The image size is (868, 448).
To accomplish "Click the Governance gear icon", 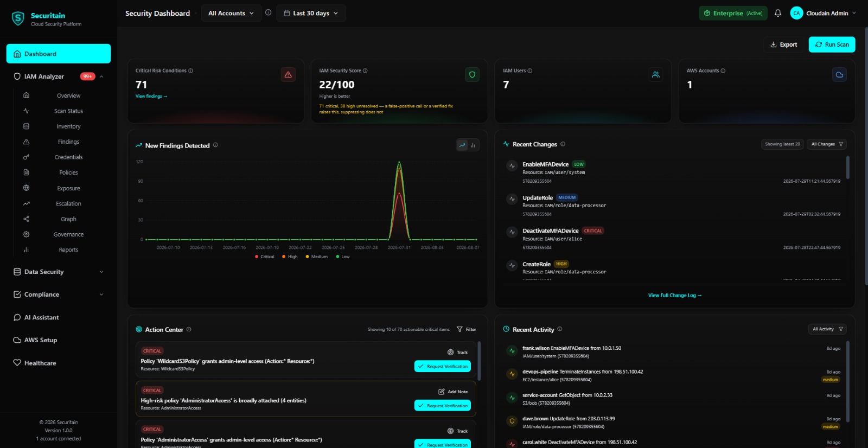I will (26, 234).
